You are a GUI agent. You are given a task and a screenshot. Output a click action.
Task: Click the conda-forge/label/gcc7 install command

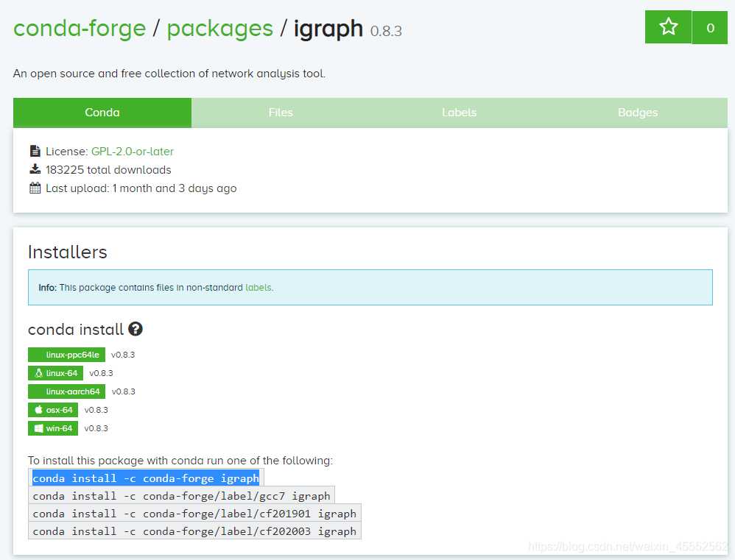tap(181, 495)
